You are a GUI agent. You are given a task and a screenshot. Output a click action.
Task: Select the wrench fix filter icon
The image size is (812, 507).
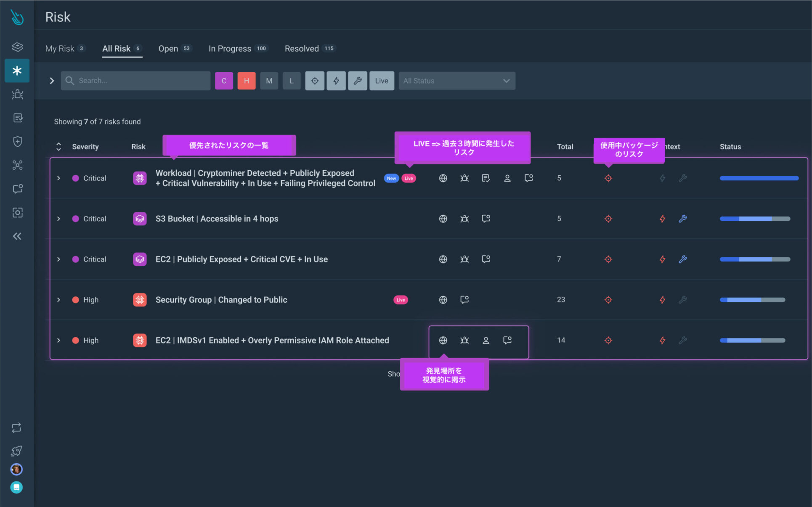click(x=358, y=80)
